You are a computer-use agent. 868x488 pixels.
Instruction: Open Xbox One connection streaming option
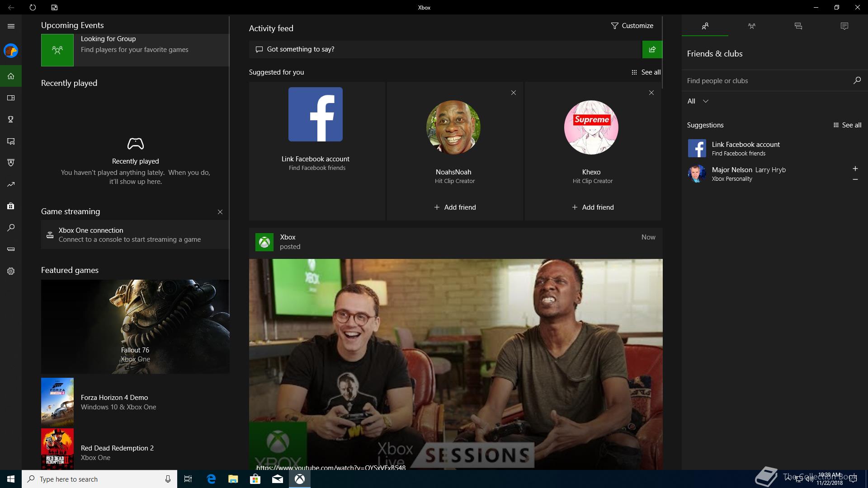pyautogui.click(x=135, y=235)
